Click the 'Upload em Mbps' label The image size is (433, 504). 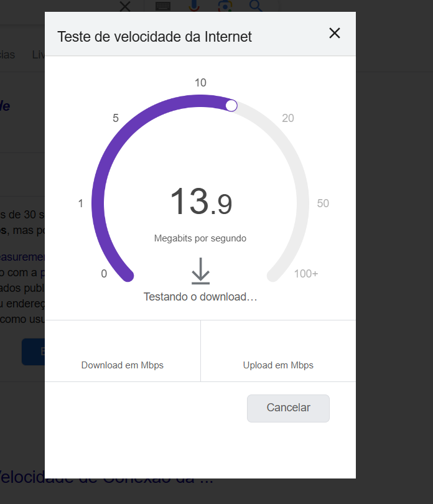(278, 365)
